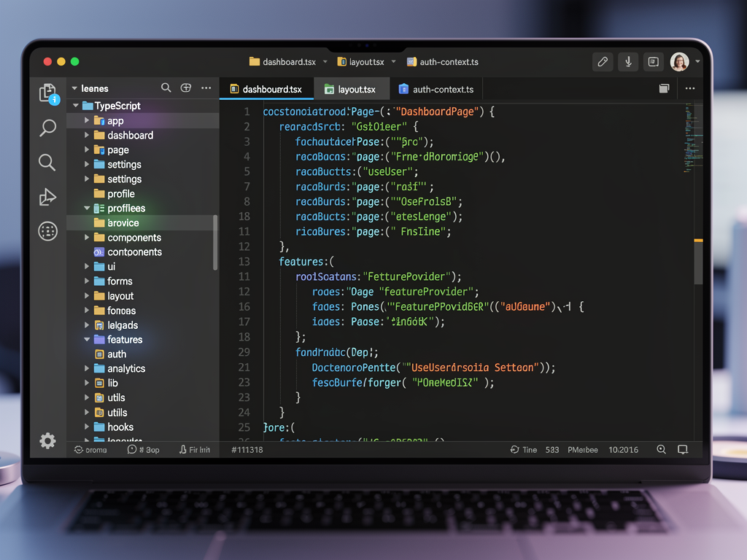Expand the hooks folder
Screen dimensions: 747x560
coord(87,427)
